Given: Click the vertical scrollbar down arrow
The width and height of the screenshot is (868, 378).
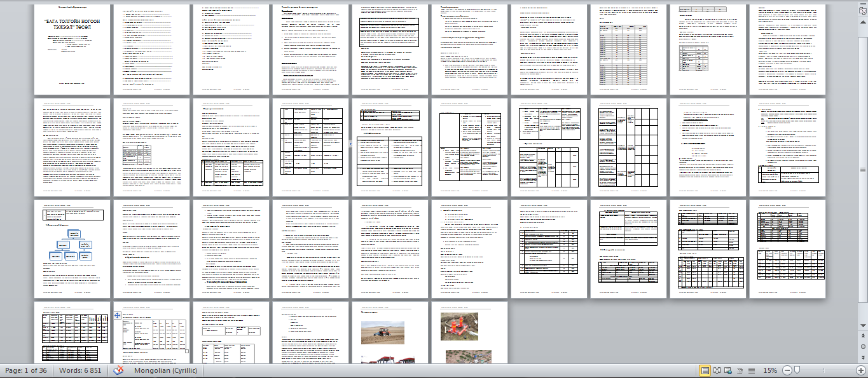Looking at the screenshot, I should coord(863,327).
